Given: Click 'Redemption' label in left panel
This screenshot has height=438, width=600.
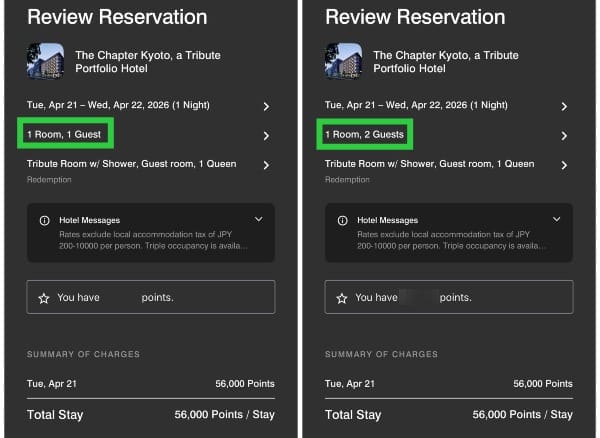Looking at the screenshot, I should [x=49, y=179].
